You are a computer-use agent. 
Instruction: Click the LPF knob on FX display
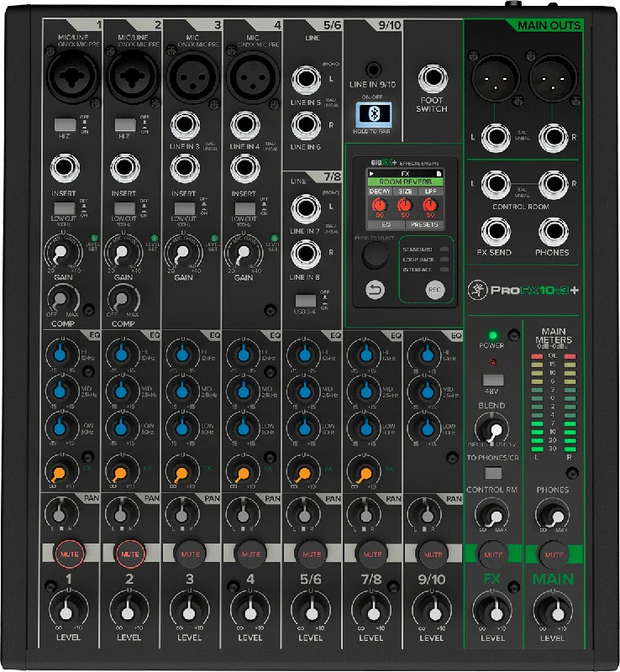click(x=430, y=205)
